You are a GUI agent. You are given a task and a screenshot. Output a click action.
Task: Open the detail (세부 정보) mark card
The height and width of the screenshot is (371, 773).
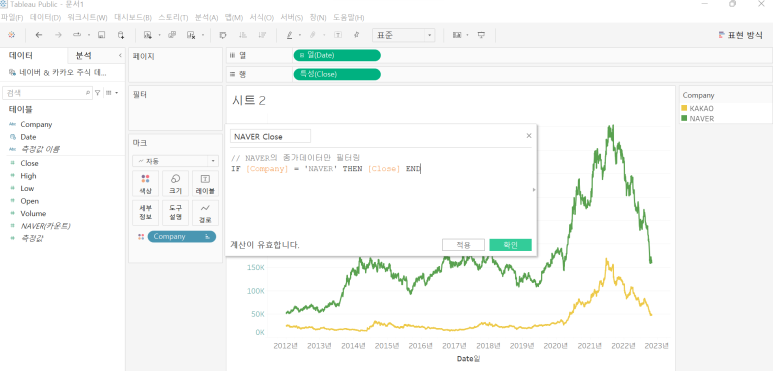click(145, 212)
